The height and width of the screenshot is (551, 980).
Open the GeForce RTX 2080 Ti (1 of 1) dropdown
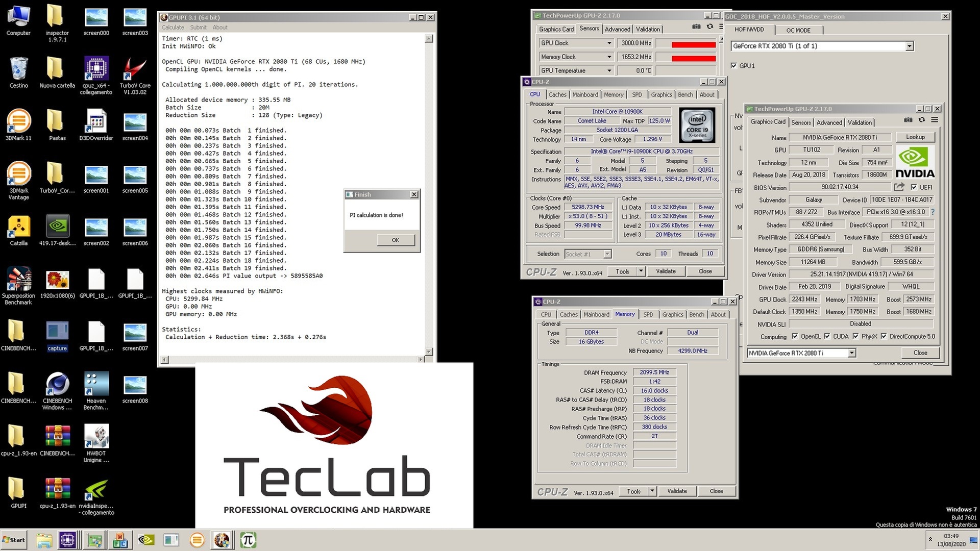point(909,46)
